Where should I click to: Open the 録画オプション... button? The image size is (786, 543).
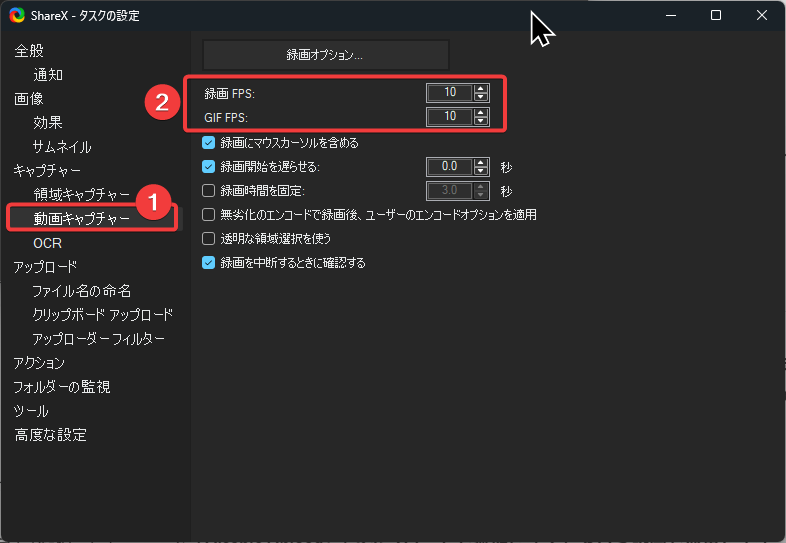pos(326,54)
